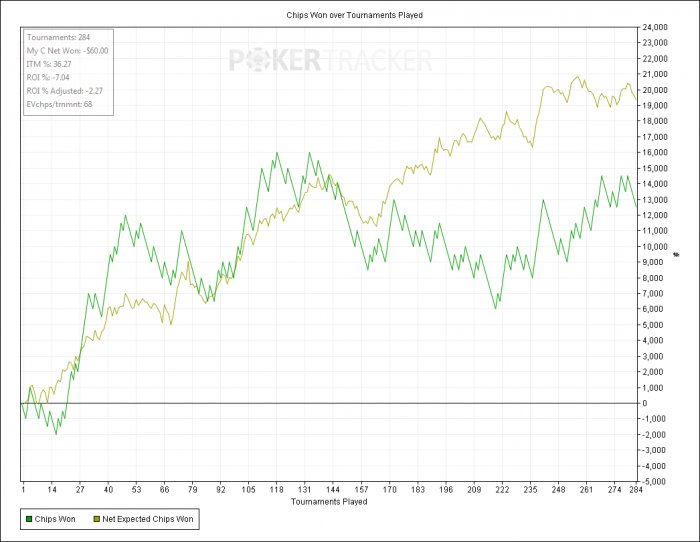
Task: Click the green Chips Won legend swatch
Action: 29,519
